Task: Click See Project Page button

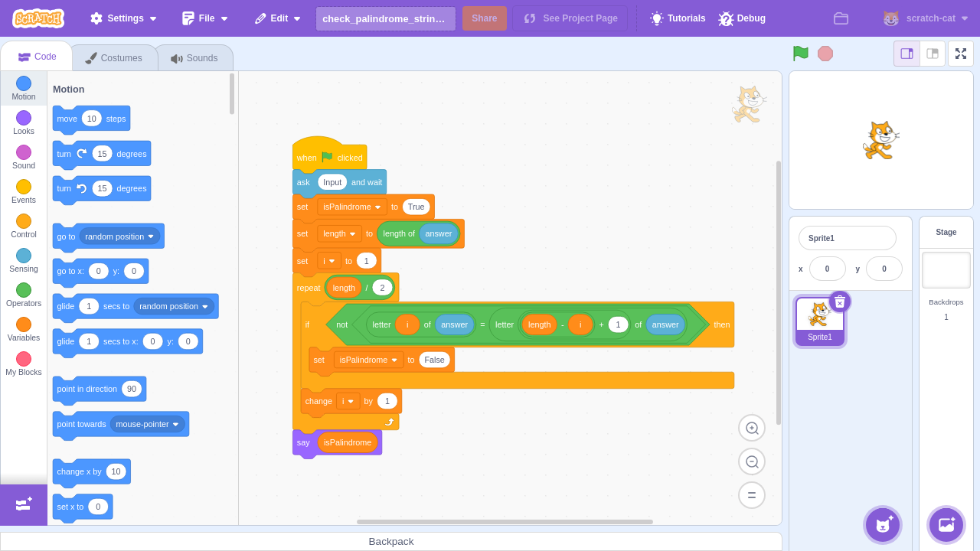Action: tap(570, 18)
